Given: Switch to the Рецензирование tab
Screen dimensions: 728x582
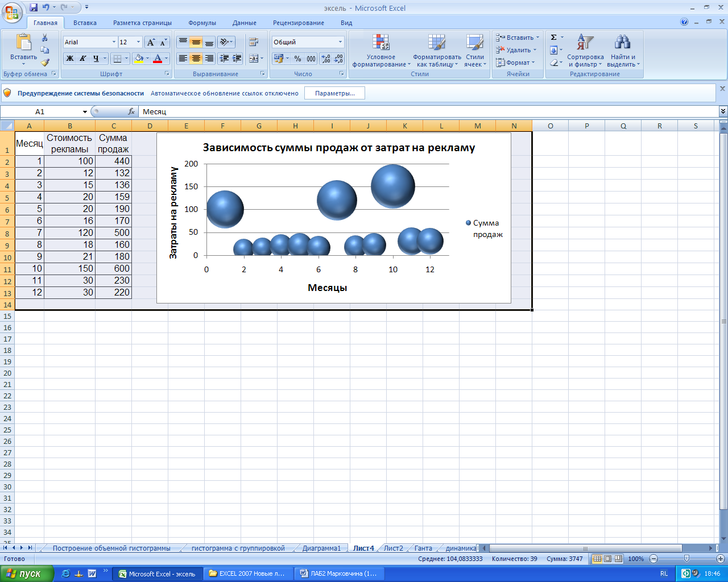Looking at the screenshot, I should (299, 23).
